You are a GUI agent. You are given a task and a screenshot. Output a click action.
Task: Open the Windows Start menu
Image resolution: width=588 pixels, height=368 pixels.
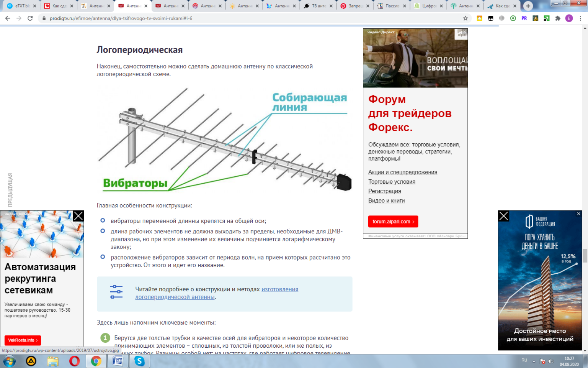[x=9, y=361]
